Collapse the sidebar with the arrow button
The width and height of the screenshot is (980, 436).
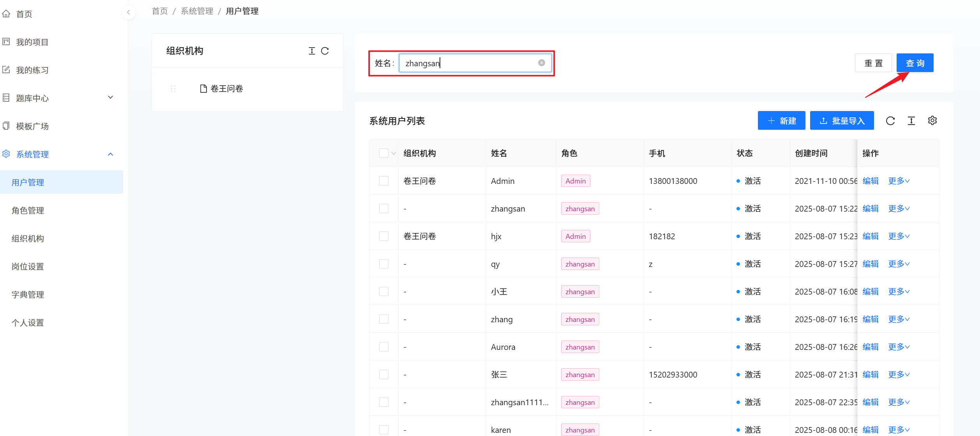(x=129, y=12)
